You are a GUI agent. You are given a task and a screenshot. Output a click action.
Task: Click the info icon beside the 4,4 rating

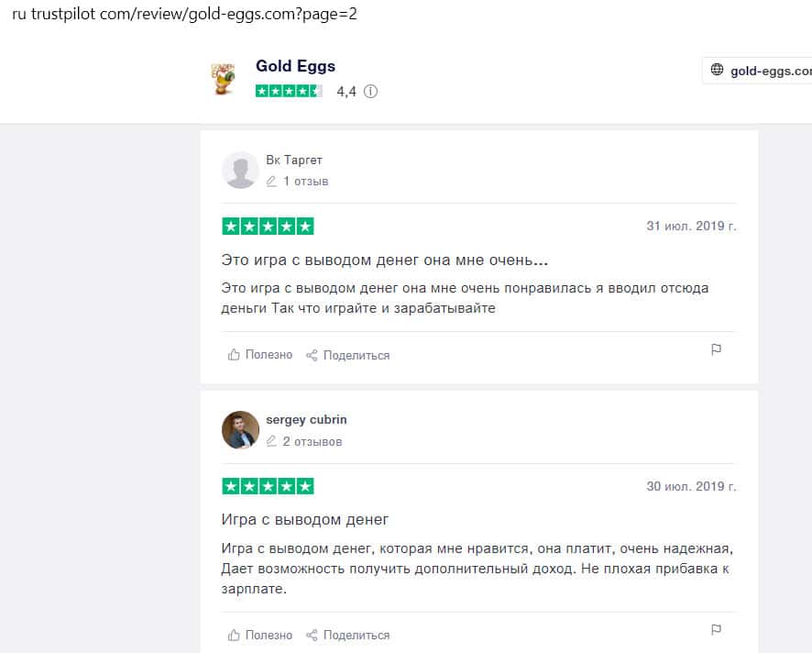(x=370, y=92)
